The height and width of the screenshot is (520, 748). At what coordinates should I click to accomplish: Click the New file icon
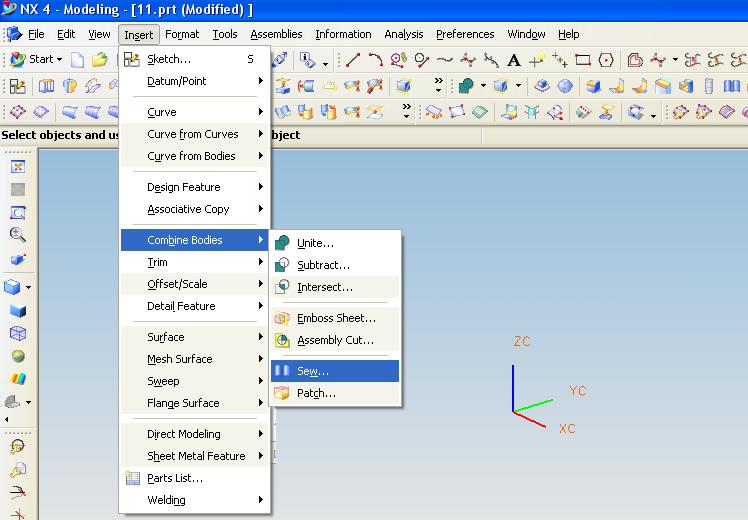77,60
